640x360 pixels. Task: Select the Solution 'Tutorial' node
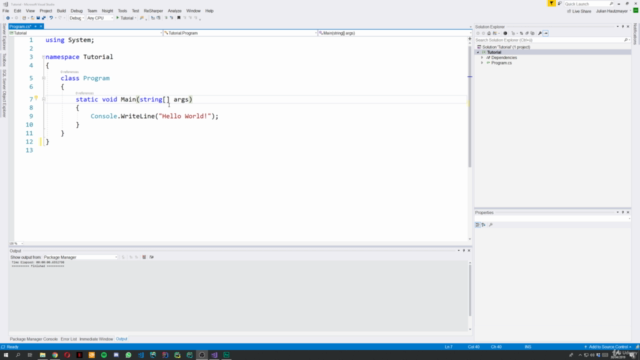506,47
